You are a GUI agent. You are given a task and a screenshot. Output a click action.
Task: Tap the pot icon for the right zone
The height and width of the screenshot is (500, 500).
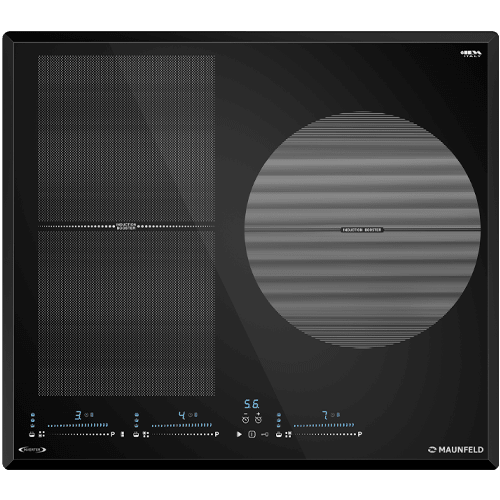279,434
